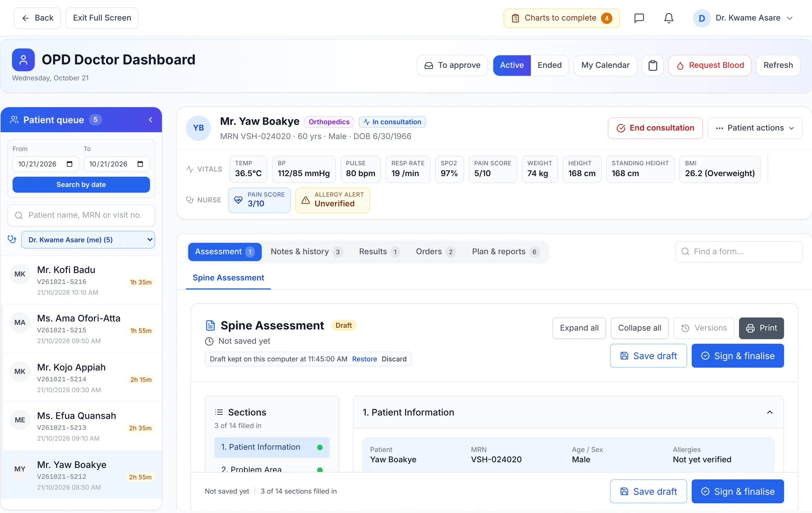The width and height of the screenshot is (812, 513).
Task: Click the BMI 26.2 (Overweight) vital card
Action: [720, 169]
